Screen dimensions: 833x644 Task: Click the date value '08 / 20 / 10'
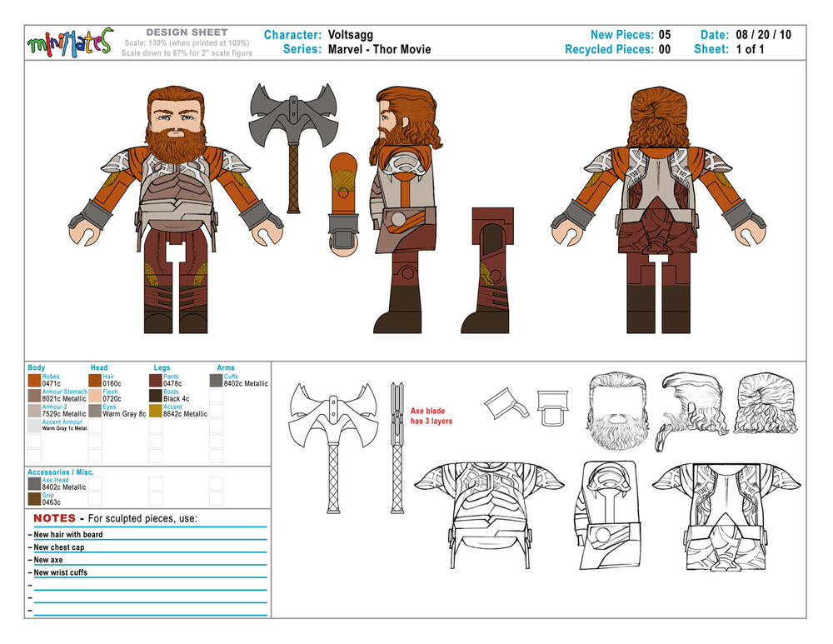763,35
